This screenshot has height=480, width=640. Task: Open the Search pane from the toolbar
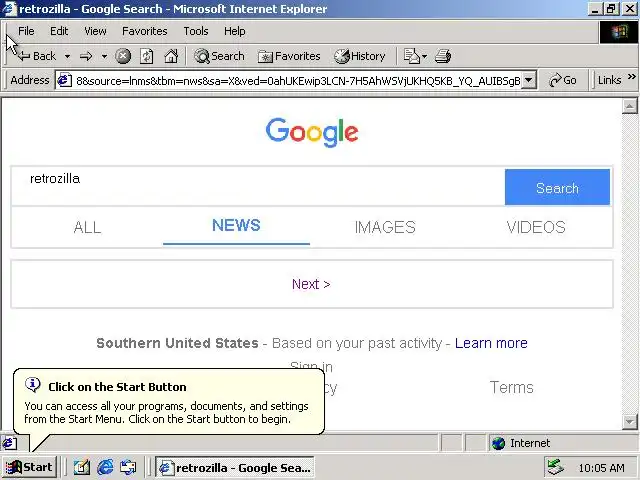coord(220,56)
